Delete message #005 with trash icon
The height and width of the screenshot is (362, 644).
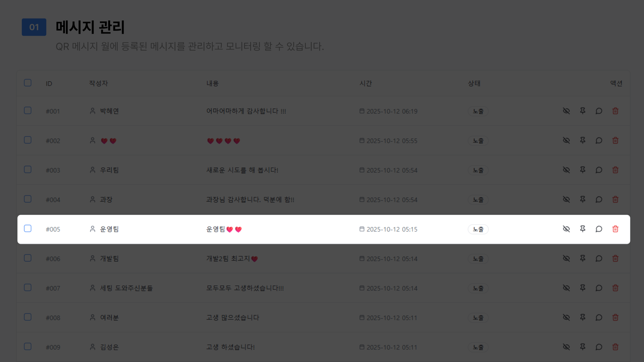tap(615, 229)
